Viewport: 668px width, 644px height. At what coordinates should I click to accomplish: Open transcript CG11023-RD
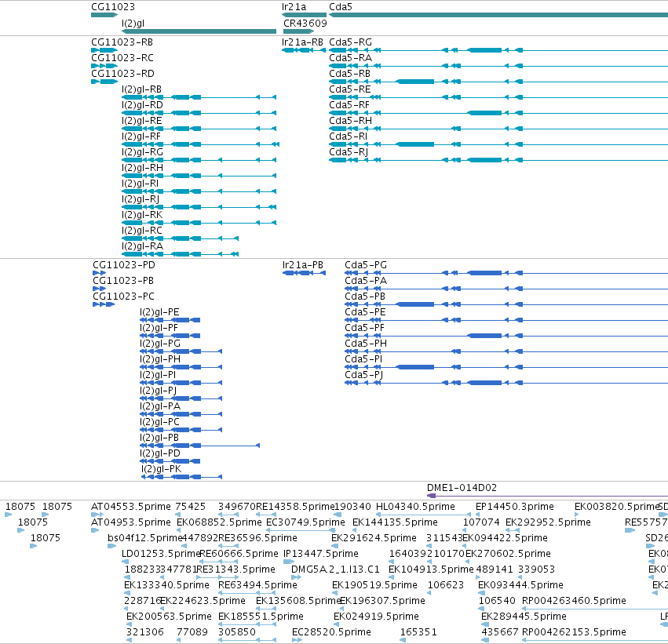pyautogui.click(x=122, y=74)
